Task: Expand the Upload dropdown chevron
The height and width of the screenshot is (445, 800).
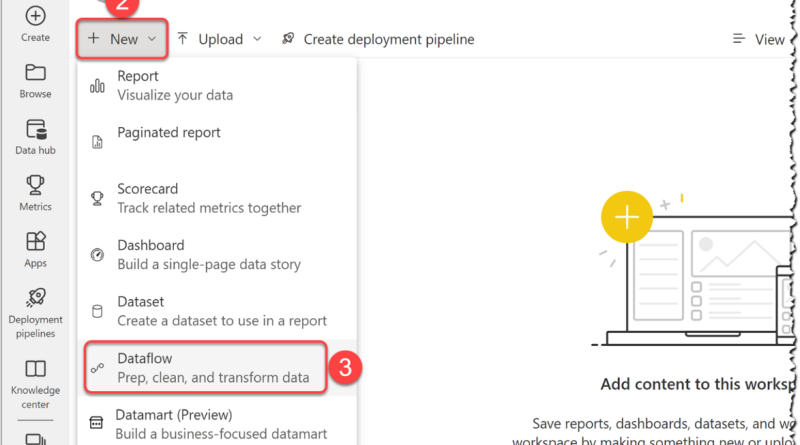Action: [x=257, y=39]
